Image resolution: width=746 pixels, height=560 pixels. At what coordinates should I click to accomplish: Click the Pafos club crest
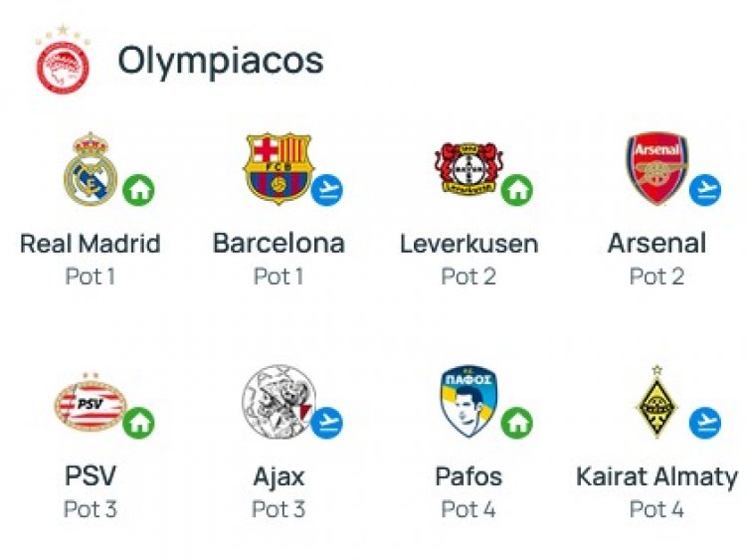(x=467, y=402)
